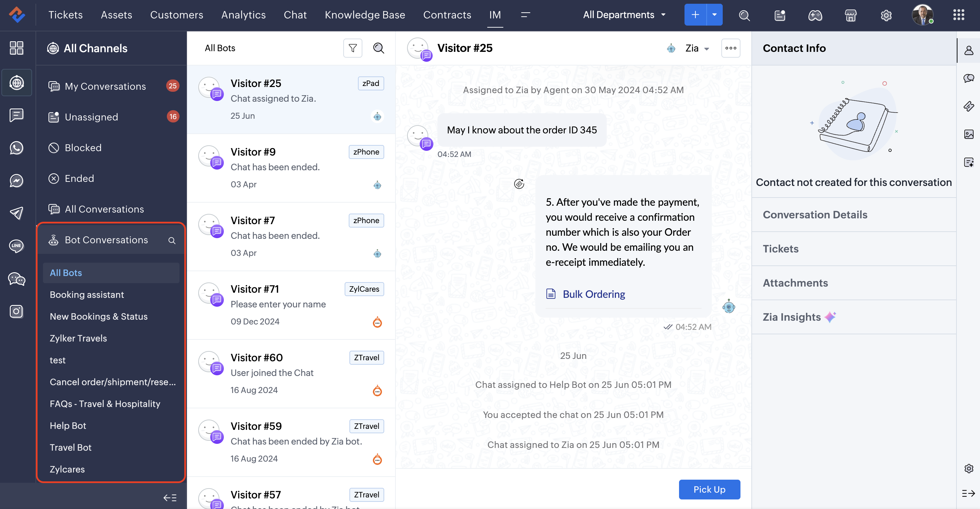Expand the Tickets section
Image resolution: width=980 pixels, height=509 pixels.
click(854, 249)
